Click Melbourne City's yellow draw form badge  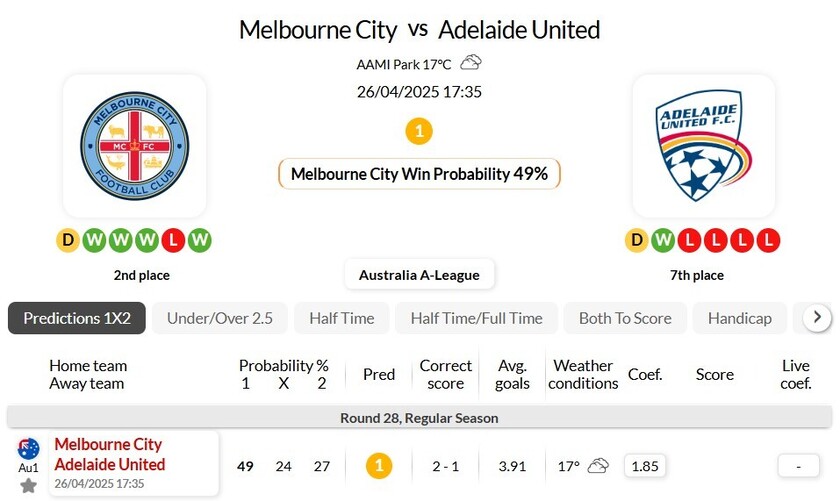coord(68,240)
